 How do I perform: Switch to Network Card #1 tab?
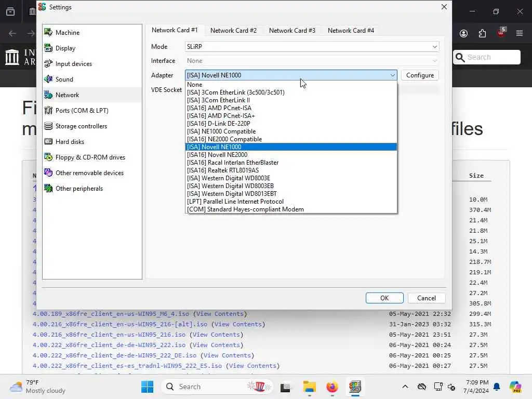175,30
